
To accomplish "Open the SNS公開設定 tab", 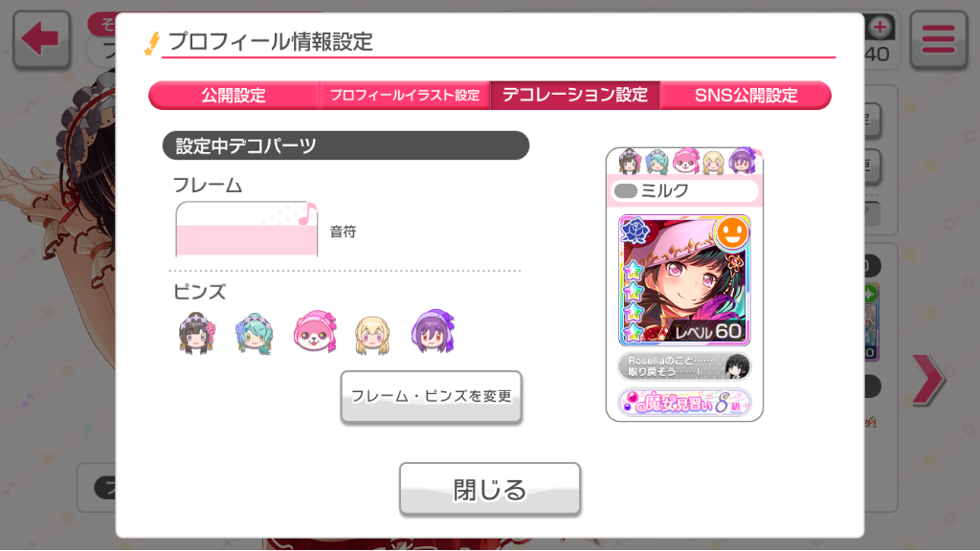I will tap(746, 95).
